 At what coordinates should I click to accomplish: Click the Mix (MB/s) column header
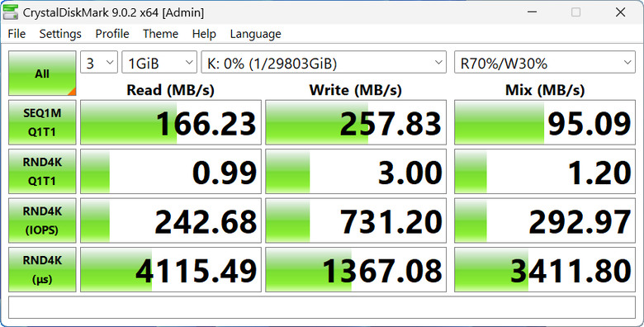tap(545, 90)
